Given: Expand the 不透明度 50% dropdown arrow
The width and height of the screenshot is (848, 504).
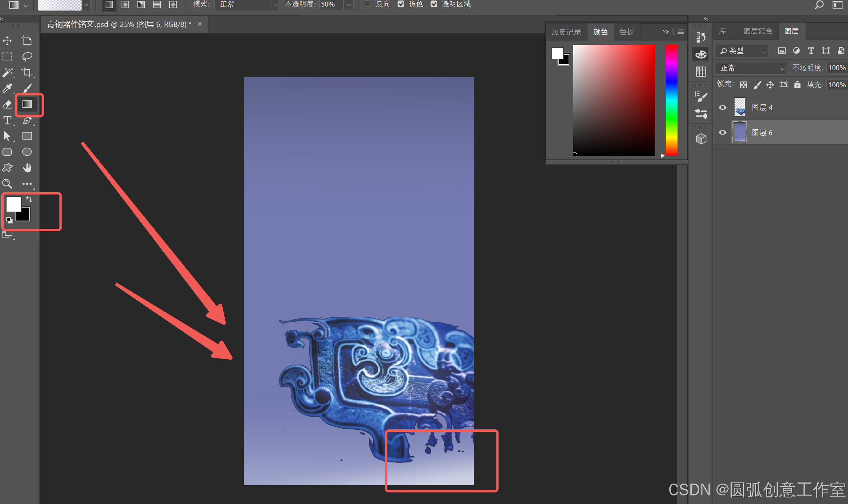Looking at the screenshot, I should (x=349, y=4).
